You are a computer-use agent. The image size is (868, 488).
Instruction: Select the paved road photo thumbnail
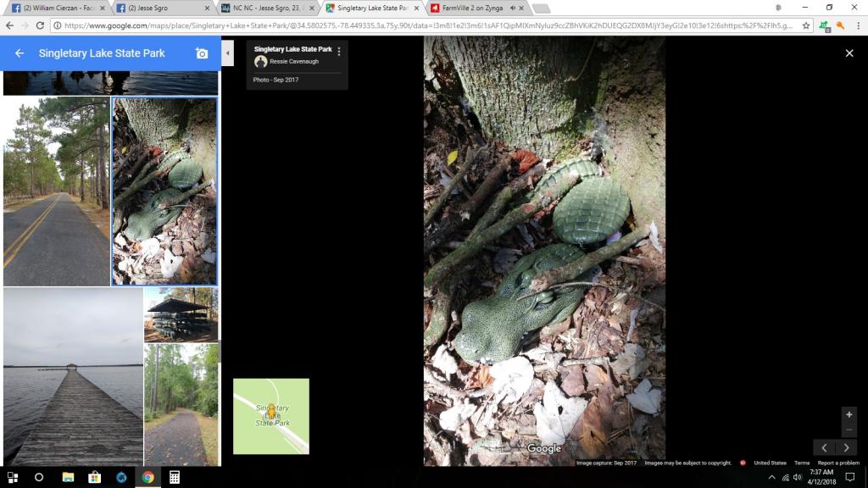tap(56, 191)
